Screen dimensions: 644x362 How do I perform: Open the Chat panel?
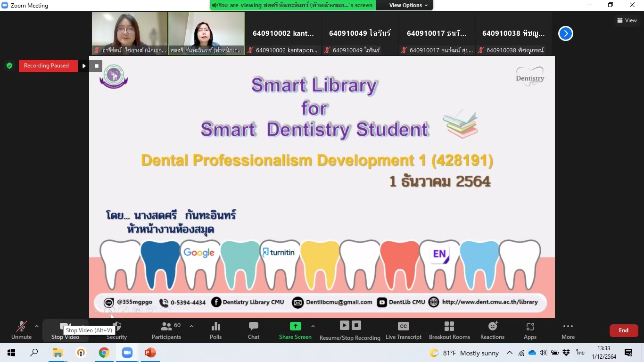click(254, 330)
